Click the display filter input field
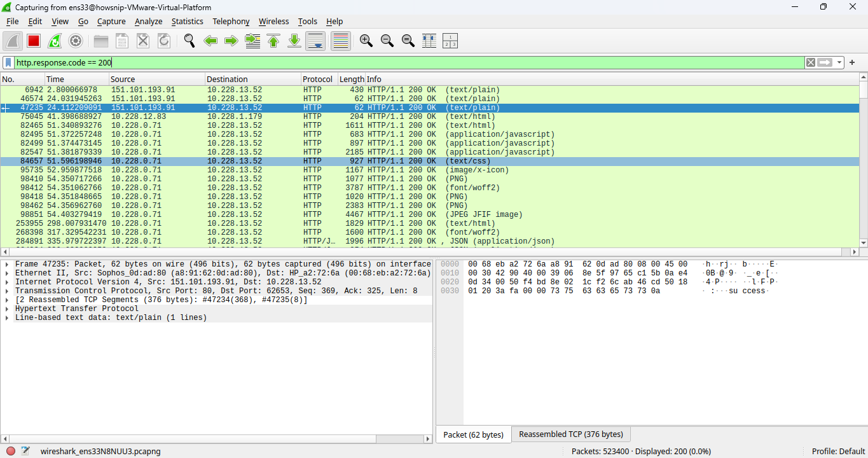Image resolution: width=868 pixels, height=458 pixels. tap(410, 62)
